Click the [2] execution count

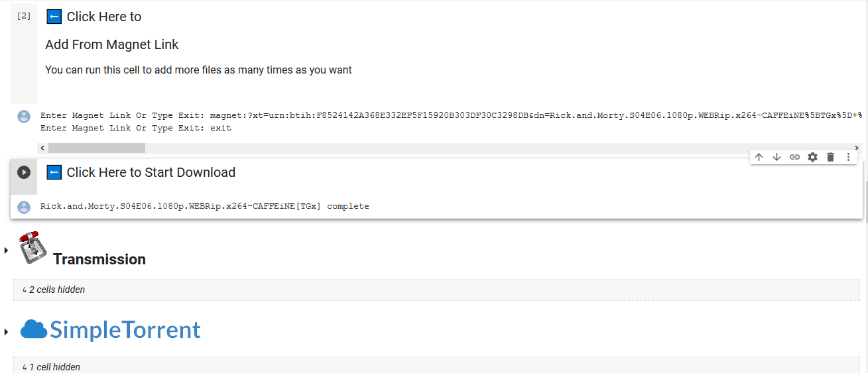23,16
